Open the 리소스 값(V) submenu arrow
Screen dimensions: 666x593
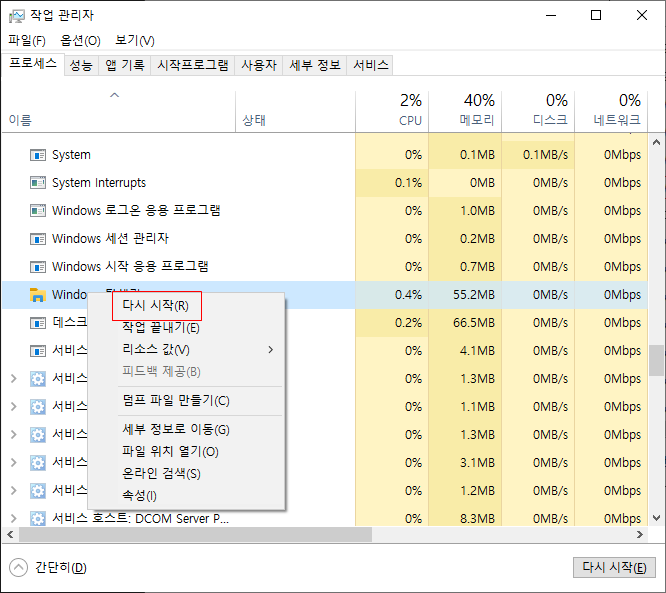(271, 350)
